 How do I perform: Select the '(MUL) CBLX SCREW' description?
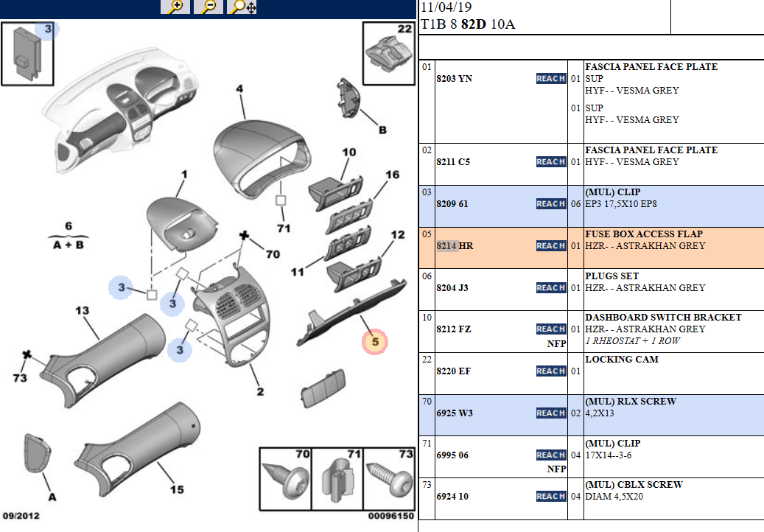pos(634,484)
